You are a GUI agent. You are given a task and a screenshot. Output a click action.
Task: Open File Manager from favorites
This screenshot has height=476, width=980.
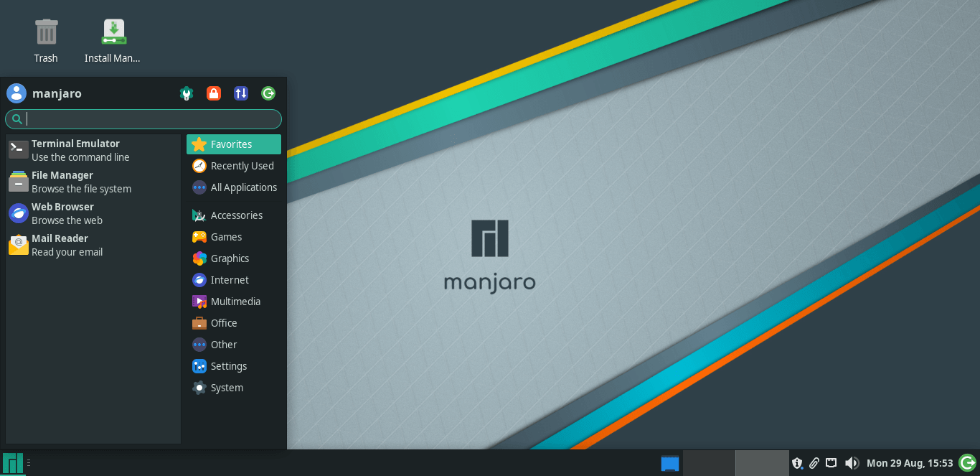pos(93,182)
